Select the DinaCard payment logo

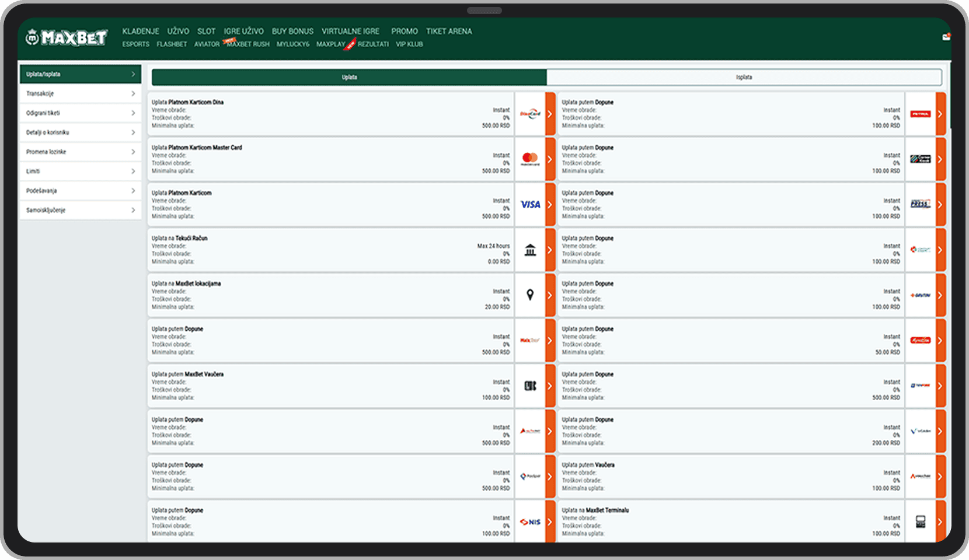pos(530,114)
